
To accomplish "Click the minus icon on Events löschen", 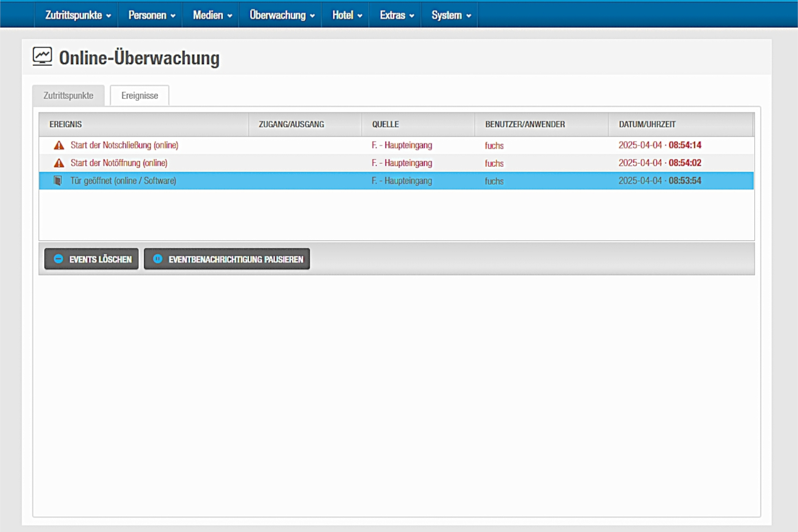I will coord(58,259).
